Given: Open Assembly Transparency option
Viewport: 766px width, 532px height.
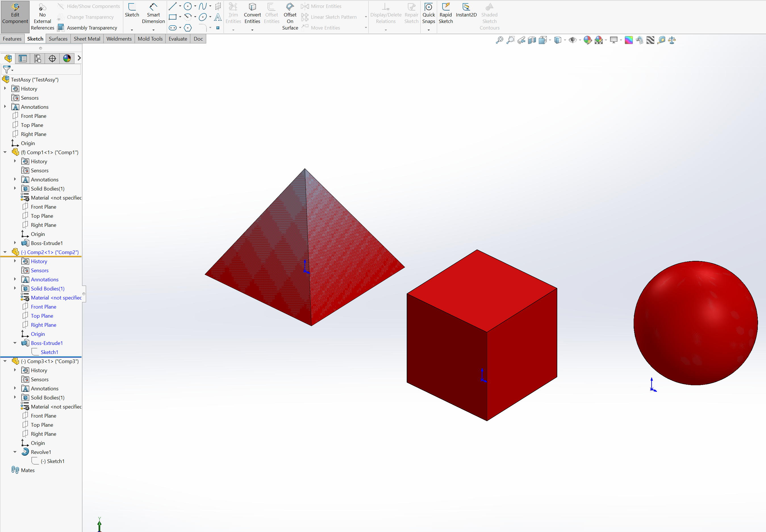Looking at the screenshot, I should click(87, 28).
